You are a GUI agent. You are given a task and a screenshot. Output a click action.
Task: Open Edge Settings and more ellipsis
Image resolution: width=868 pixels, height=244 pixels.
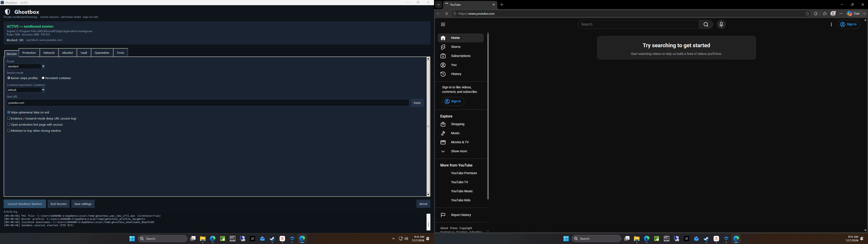(x=841, y=14)
